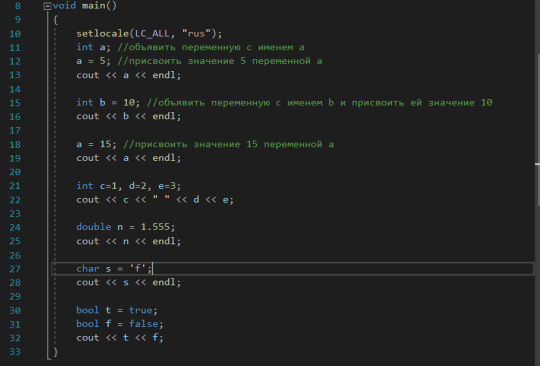Click the LC_ALL macro text
The height and width of the screenshot is (366, 540).
click(152, 34)
